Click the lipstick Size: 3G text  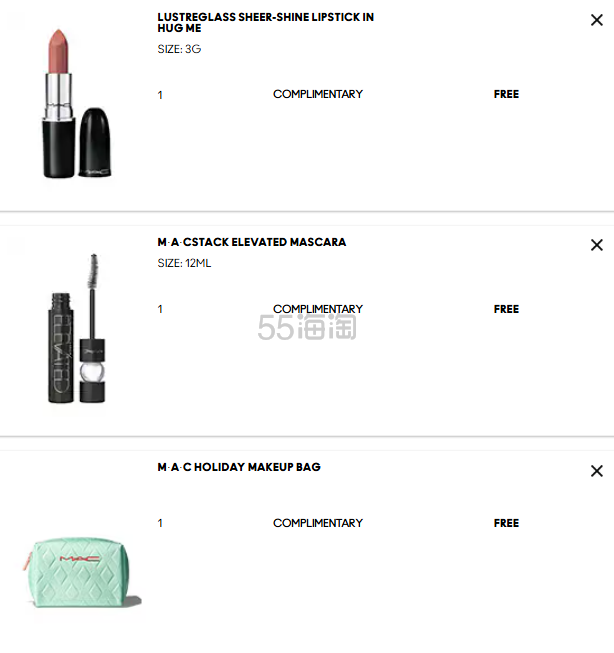point(179,49)
